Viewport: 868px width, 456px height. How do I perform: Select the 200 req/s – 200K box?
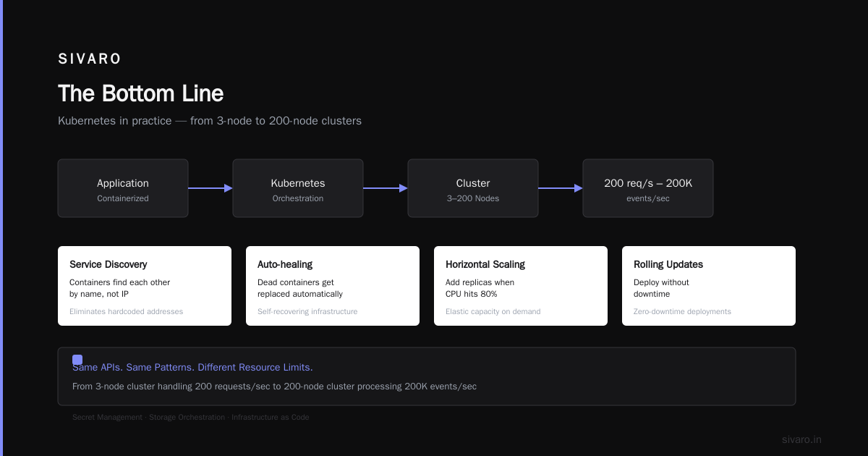click(648, 188)
